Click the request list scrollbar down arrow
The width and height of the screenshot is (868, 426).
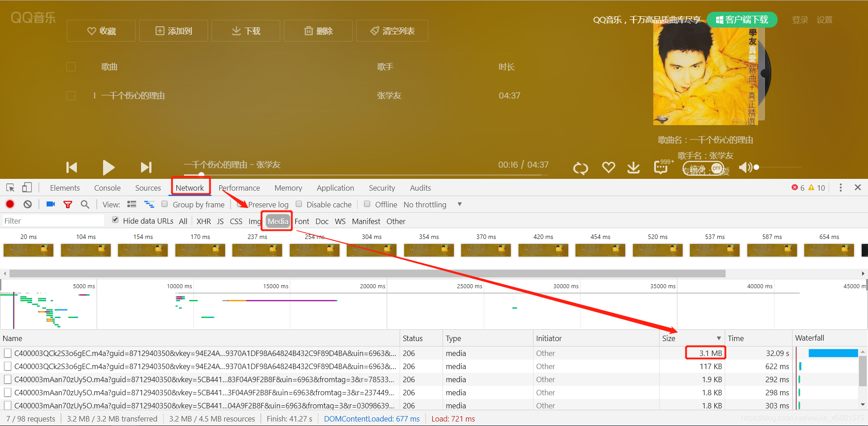[863, 405]
